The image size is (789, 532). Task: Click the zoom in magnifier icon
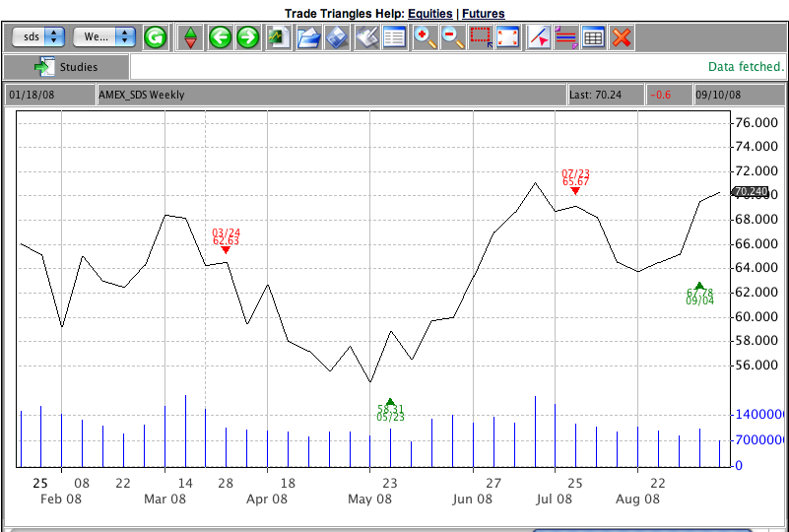pos(426,37)
